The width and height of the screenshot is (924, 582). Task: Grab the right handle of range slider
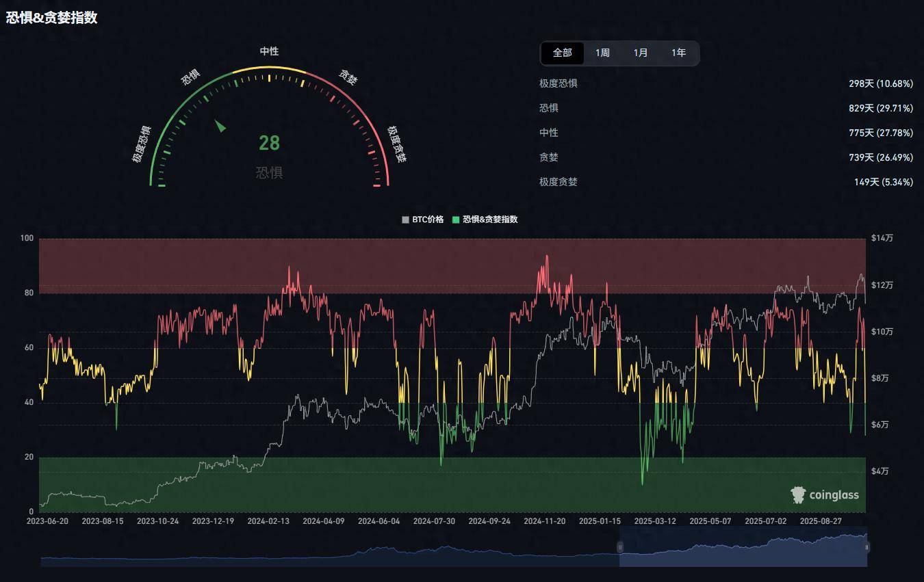pyautogui.click(x=867, y=547)
